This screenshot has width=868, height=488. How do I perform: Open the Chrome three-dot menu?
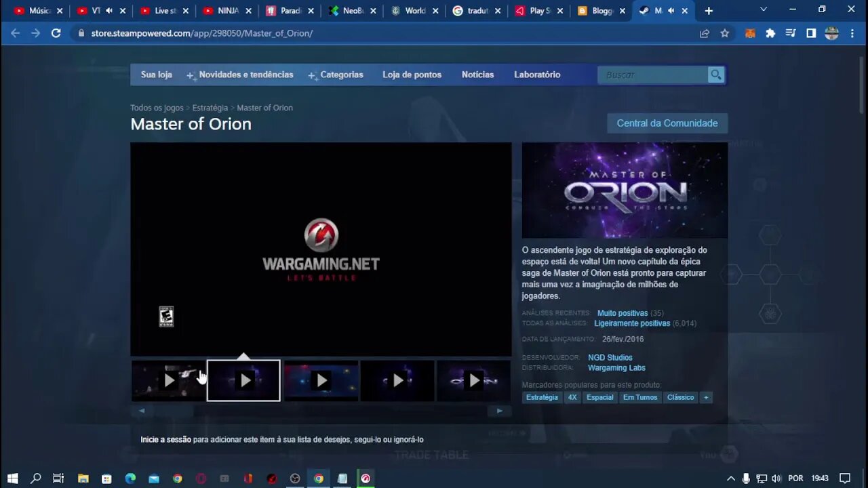click(x=852, y=33)
